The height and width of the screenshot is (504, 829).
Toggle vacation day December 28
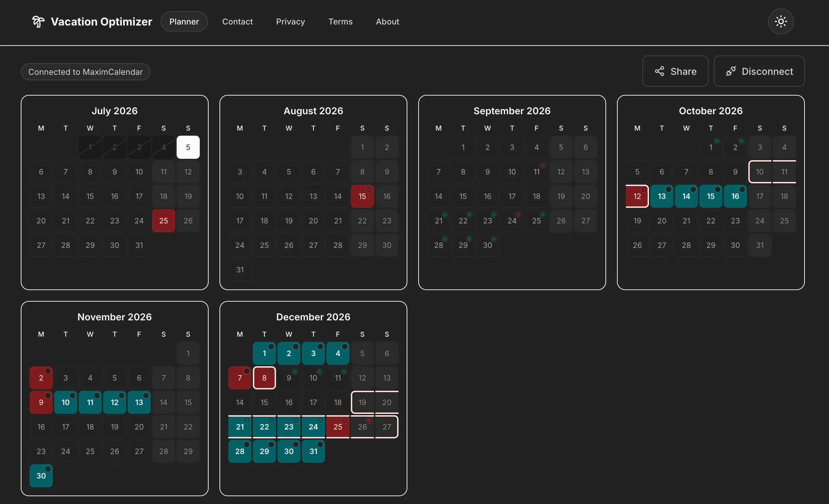(240, 451)
